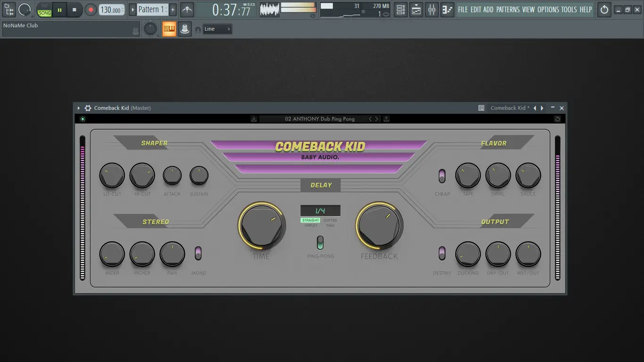
Task: Click the undo history circular arrow icon
Action: click(x=604, y=9)
